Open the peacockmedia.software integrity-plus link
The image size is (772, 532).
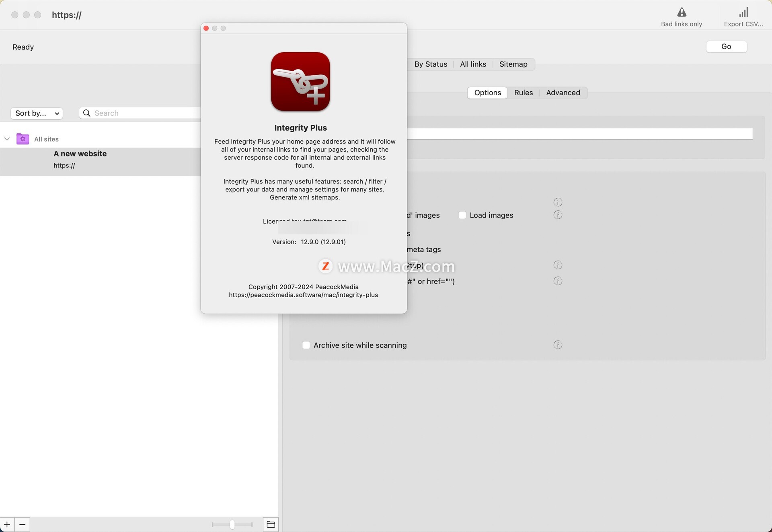click(x=303, y=295)
